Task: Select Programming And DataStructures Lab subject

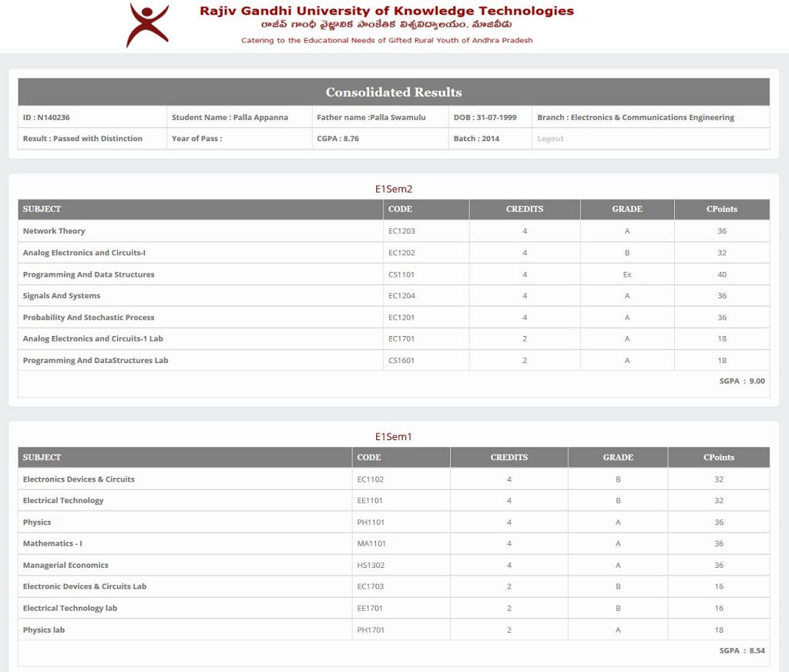Action: tap(96, 361)
